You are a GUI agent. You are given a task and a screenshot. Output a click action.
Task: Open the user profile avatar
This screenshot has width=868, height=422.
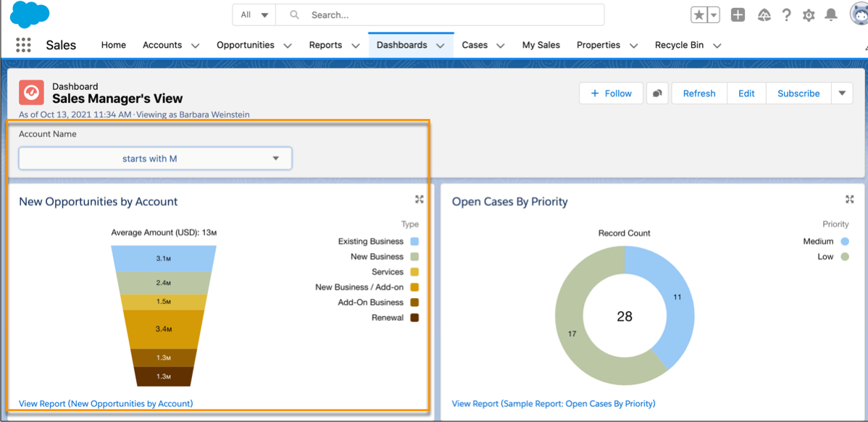(859, 15)
